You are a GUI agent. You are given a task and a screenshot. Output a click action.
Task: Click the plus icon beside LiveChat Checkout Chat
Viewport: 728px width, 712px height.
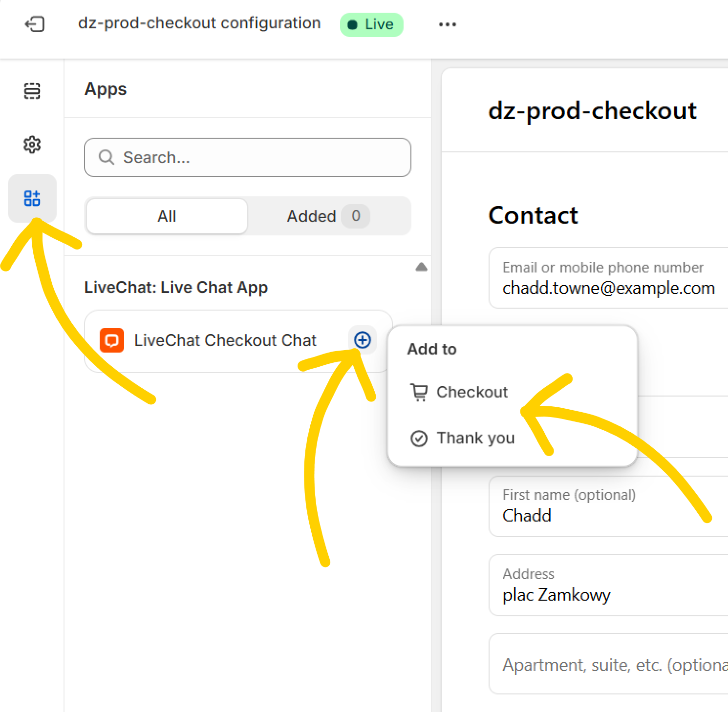click(362, 340)
